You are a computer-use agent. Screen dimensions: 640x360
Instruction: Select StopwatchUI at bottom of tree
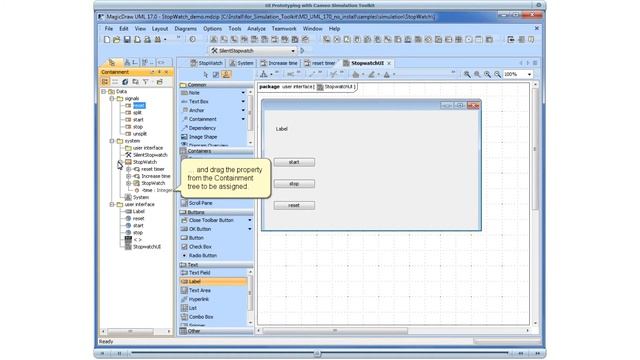pos(143,247)
